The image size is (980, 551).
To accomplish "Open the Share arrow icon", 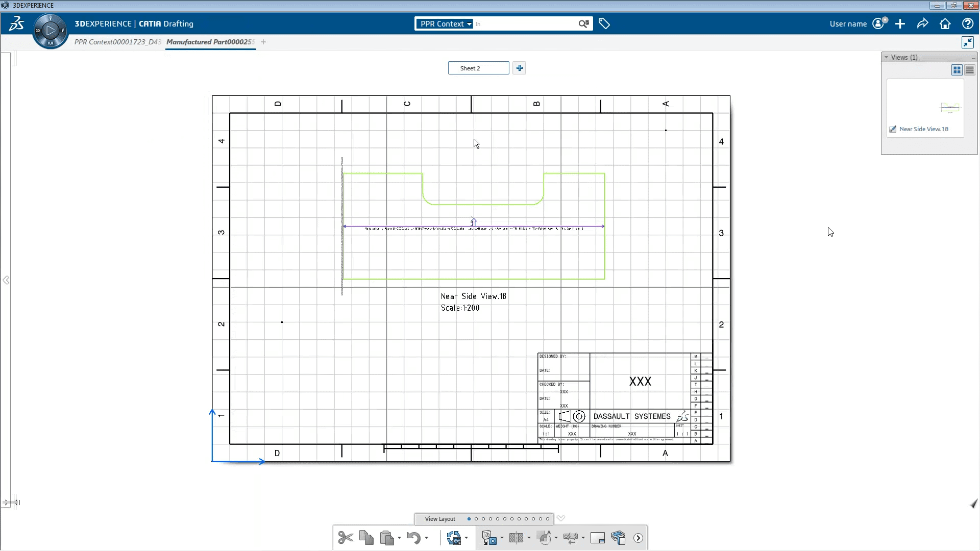I will (x=922, y=24).
